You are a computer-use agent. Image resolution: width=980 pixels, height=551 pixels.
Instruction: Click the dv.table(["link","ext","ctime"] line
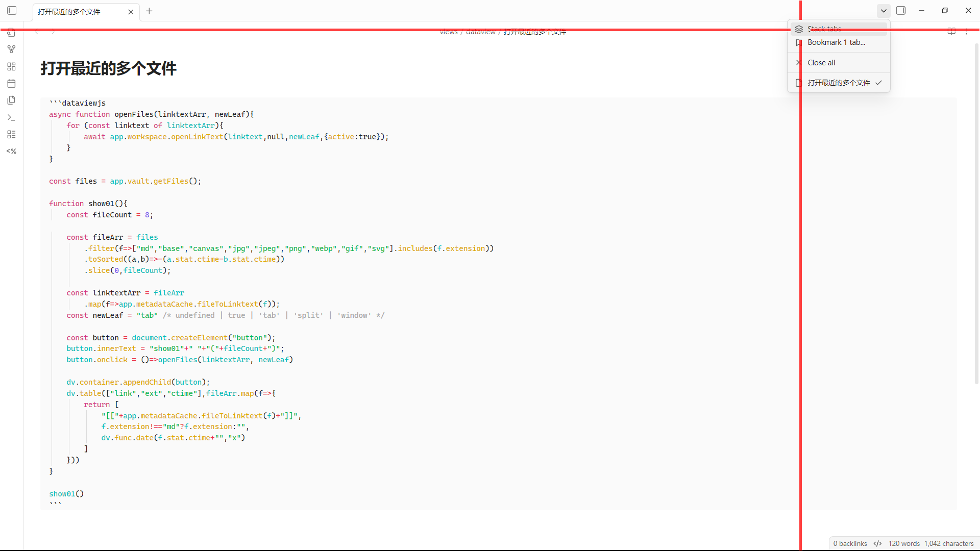pos(171,393)
